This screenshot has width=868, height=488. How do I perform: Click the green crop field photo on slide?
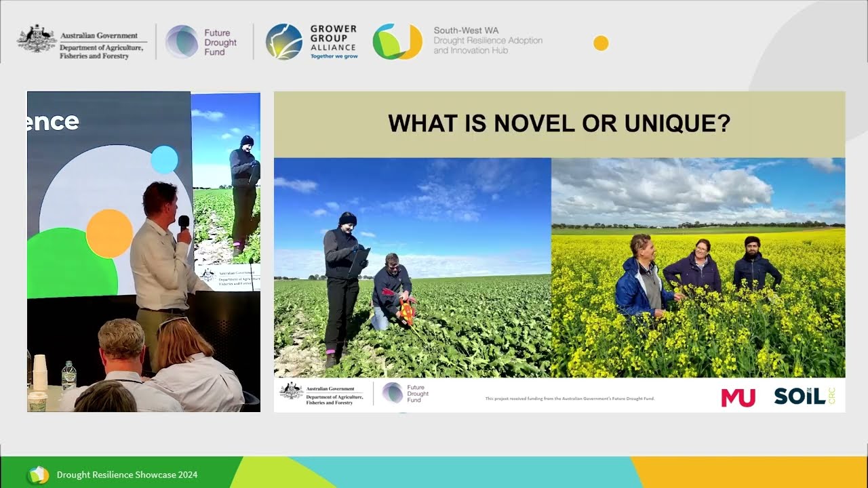(x=412, y=268)
